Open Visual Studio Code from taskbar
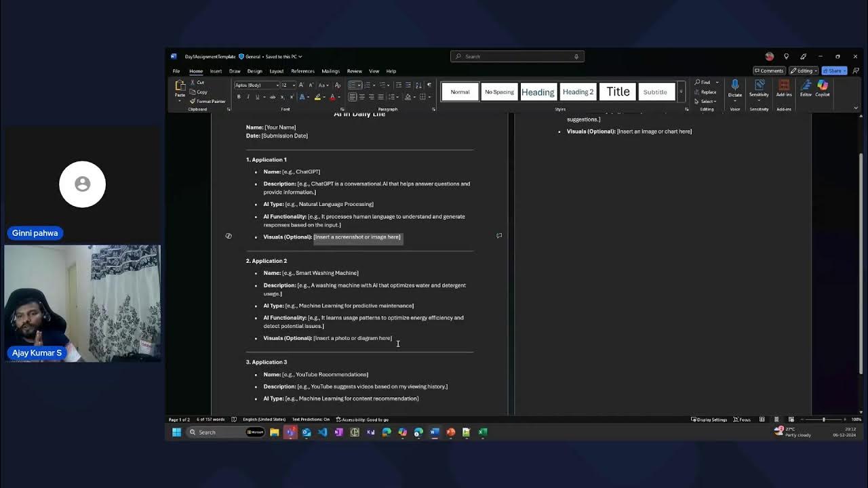The height and width of the screenshot is (488, 868). [322, 432]
